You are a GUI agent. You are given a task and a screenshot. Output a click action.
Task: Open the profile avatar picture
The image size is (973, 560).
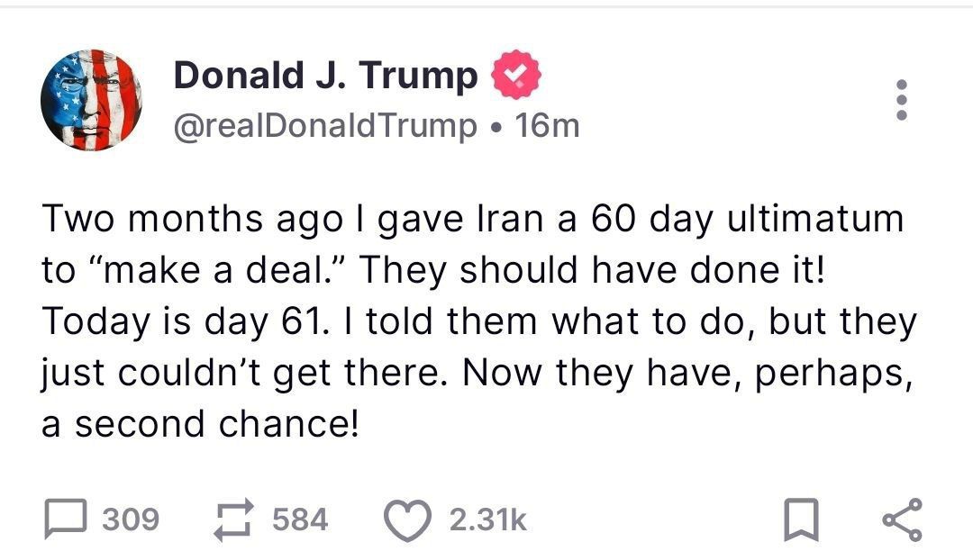(91, 100)
